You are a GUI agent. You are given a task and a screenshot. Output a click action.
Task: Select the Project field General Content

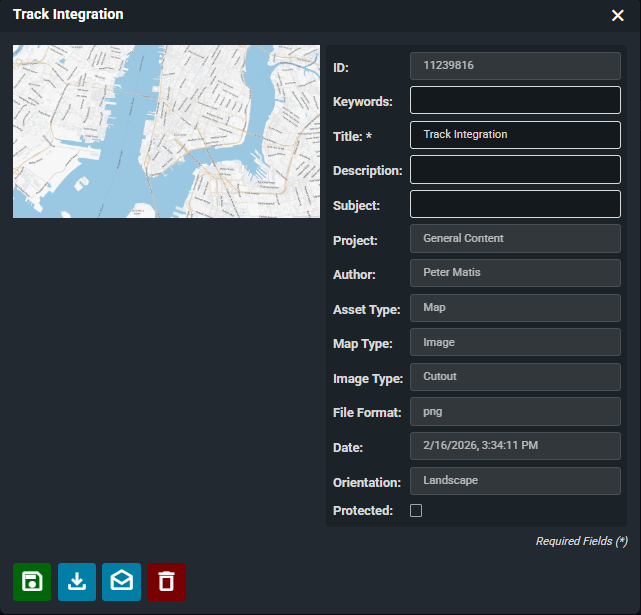click(x=515, y=239)
